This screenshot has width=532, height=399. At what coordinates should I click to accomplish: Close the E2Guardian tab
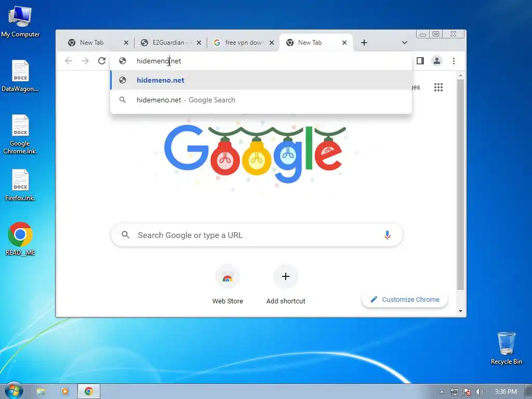coord(199,43)
